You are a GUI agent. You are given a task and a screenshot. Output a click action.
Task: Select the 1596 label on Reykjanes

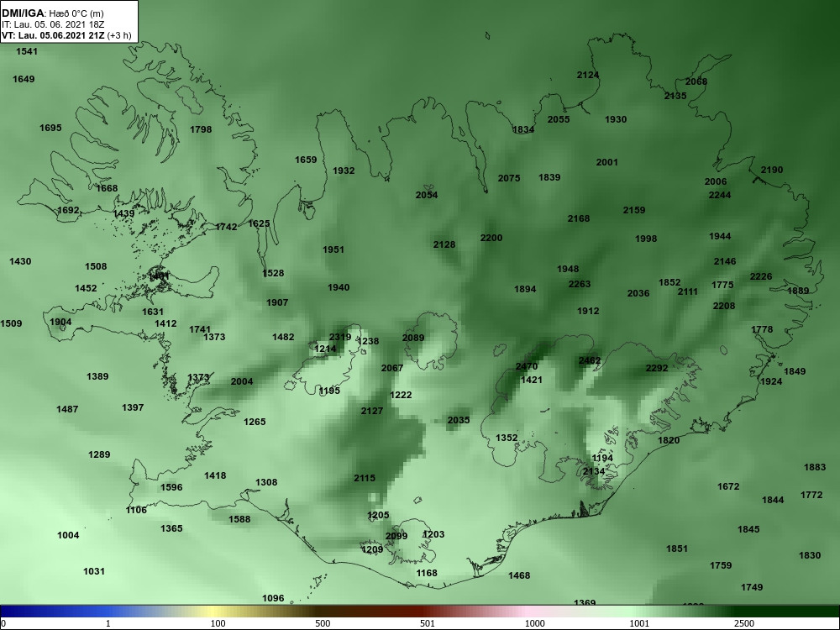171,487
